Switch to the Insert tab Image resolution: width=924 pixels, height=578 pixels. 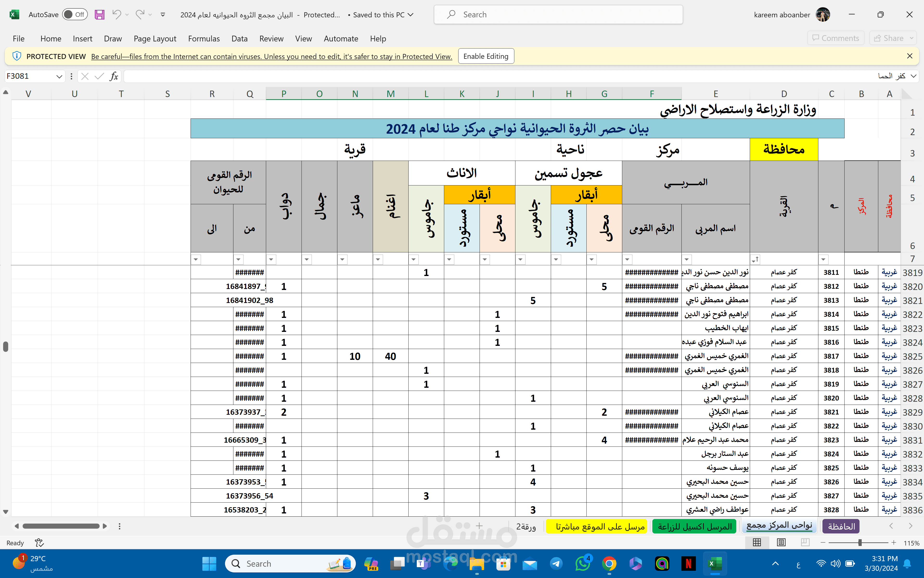tap(83, 39)
